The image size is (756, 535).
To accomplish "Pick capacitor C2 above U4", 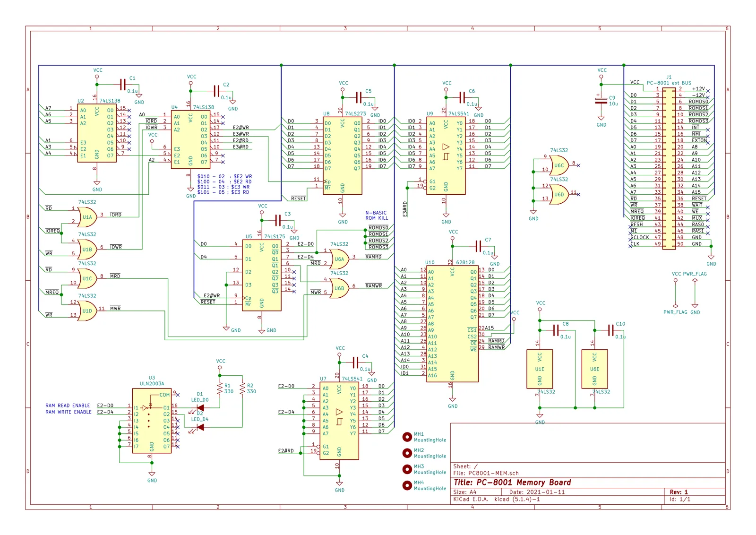I will (x=216, y=91).
